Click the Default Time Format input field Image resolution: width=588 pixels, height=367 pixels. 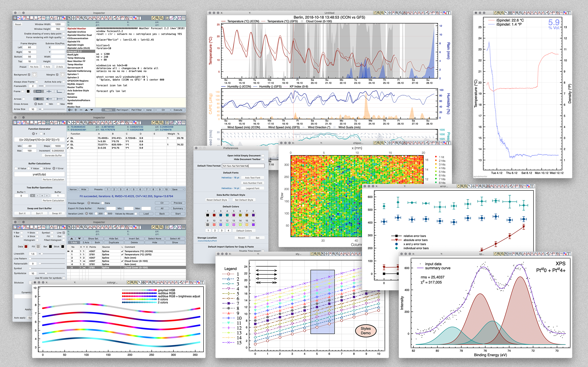pos(243,166)
